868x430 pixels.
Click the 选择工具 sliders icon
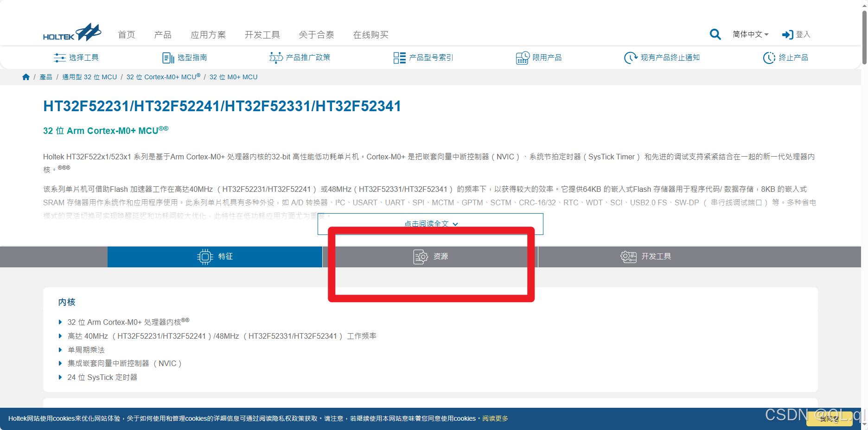pyautogui.click(x=59, y=58)
